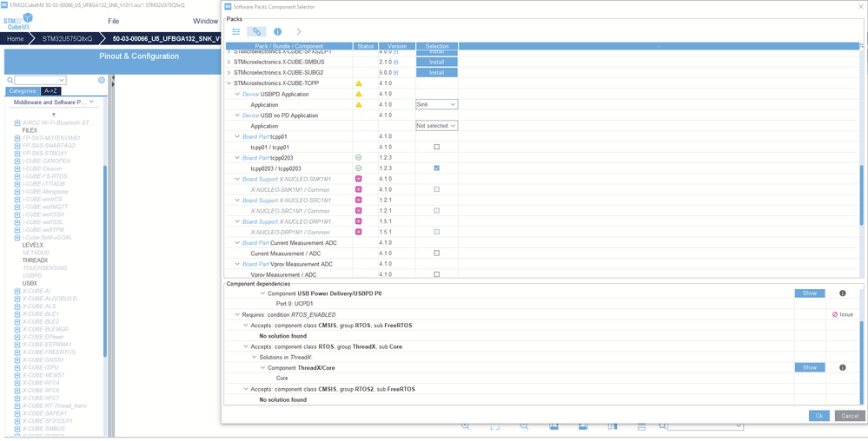Select STM32U575QIIxQ in the breadcrumb
Screen dimensions: 868x441
68,39
